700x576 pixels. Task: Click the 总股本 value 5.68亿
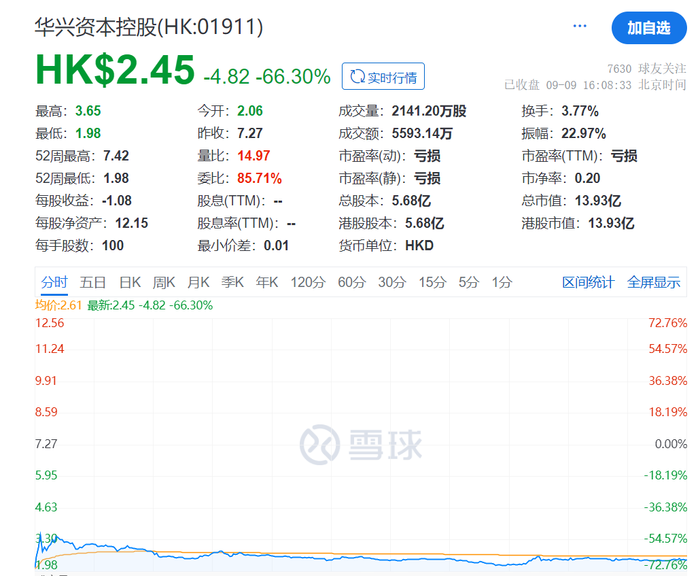click(x=411, y=200)
